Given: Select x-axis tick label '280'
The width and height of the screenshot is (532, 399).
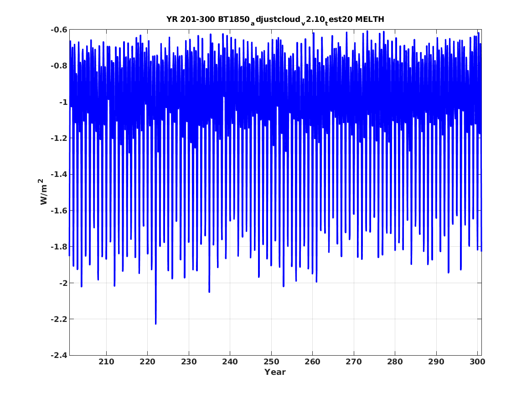Looking at the screenshot, I should point(395,362).
